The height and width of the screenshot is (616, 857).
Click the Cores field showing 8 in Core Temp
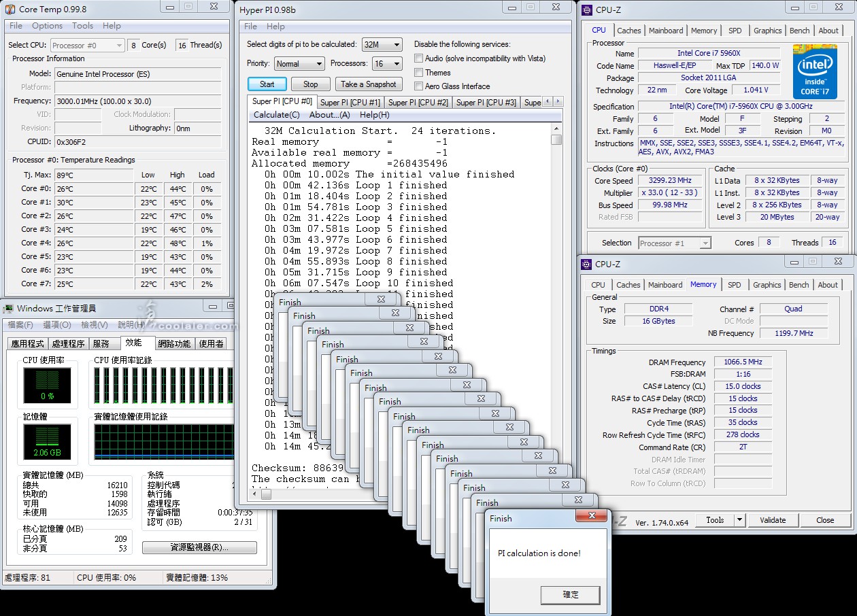coord(133,46)
